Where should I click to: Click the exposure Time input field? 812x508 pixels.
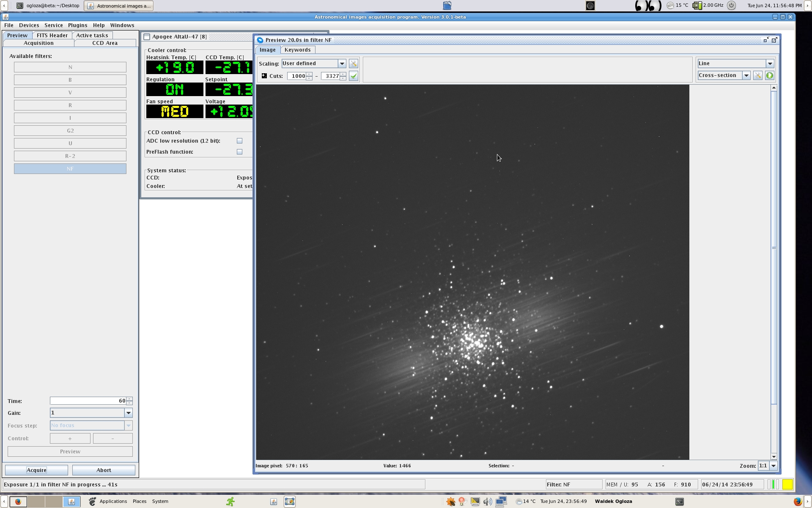pyautogui.click(x=88, y=401)
